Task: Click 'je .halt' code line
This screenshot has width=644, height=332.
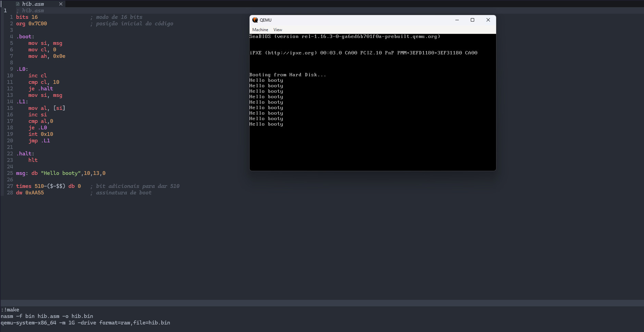Action: [41, 89]
